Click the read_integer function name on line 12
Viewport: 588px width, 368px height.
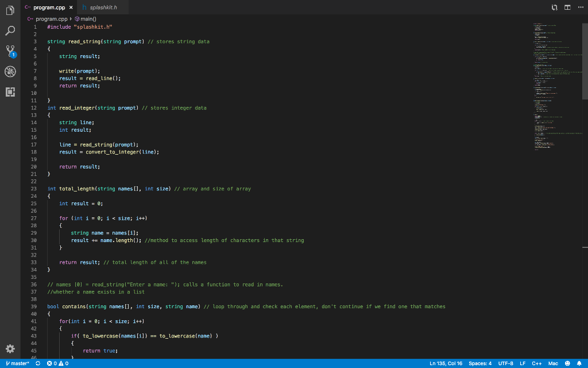point(77,108)
